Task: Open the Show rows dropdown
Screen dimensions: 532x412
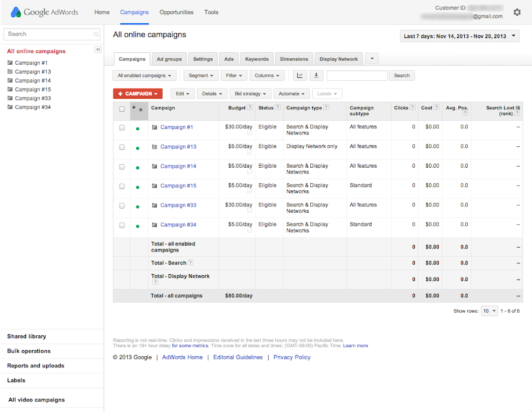Action: coord(490,311)
